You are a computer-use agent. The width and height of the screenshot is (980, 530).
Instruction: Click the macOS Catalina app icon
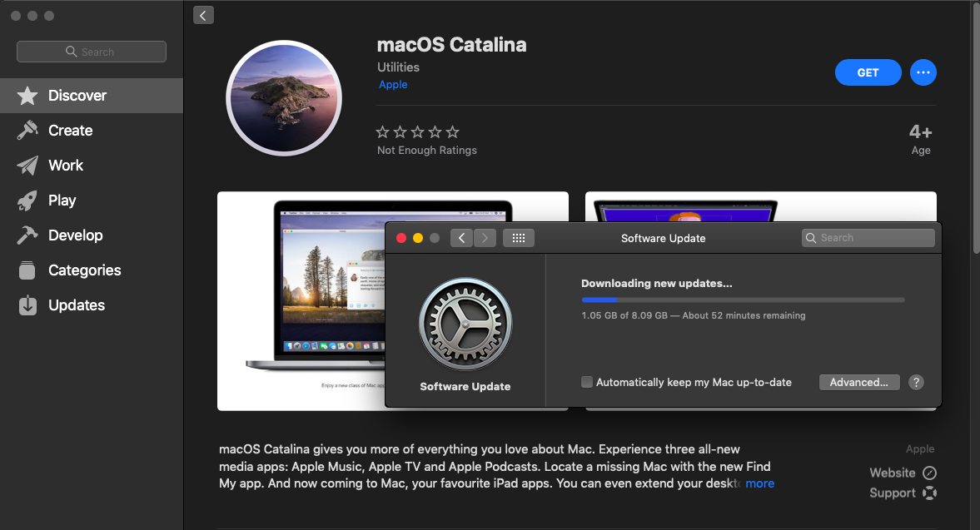284,98
